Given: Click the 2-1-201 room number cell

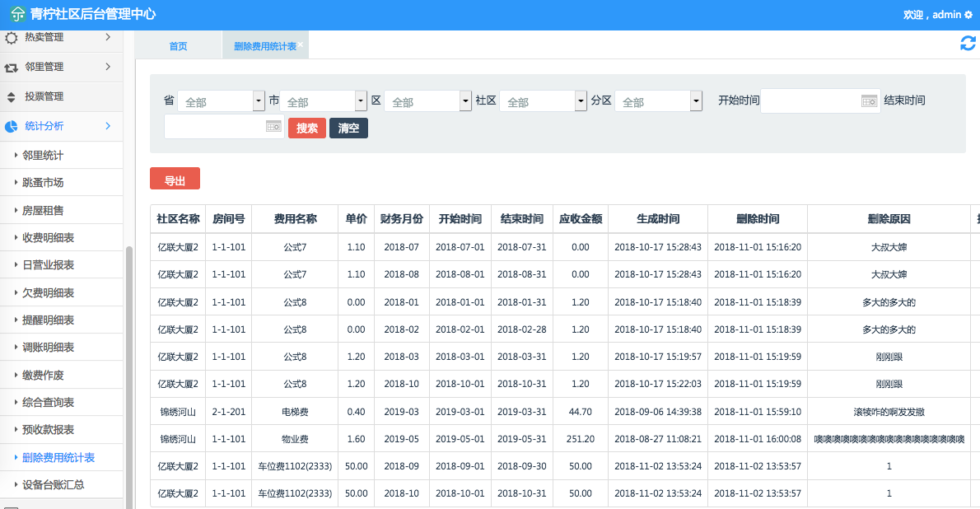Looking at the screenshot, I should [x=229, y=412].
